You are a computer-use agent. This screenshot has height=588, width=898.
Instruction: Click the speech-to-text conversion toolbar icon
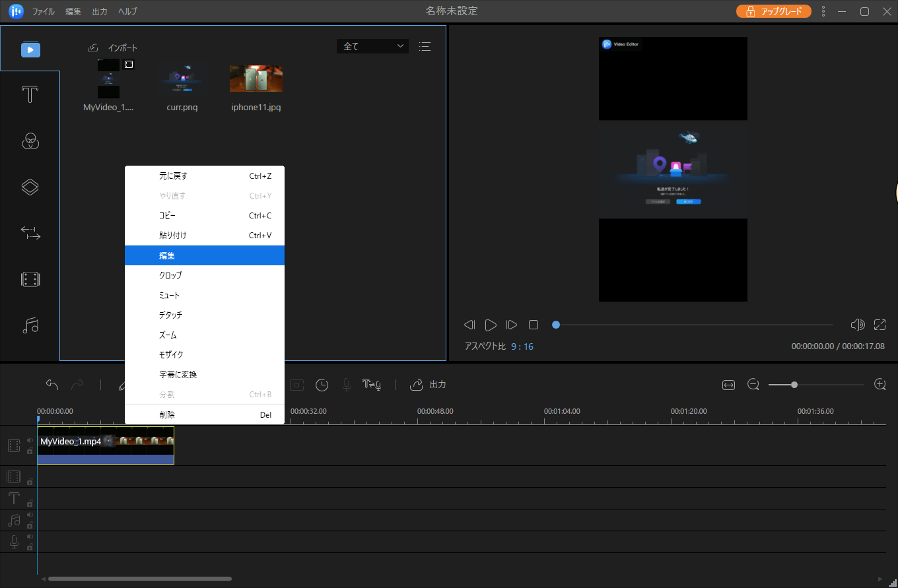pyautogui.click(x=372, y=385)
